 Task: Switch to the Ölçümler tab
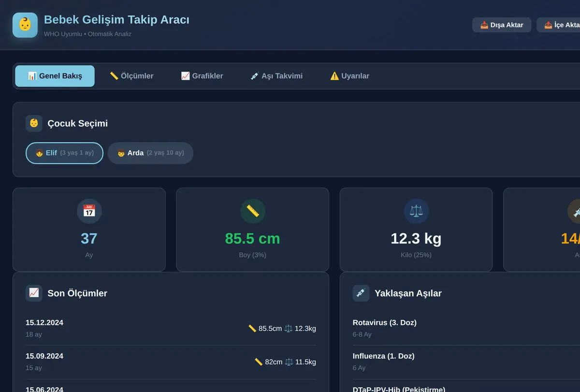131,76
